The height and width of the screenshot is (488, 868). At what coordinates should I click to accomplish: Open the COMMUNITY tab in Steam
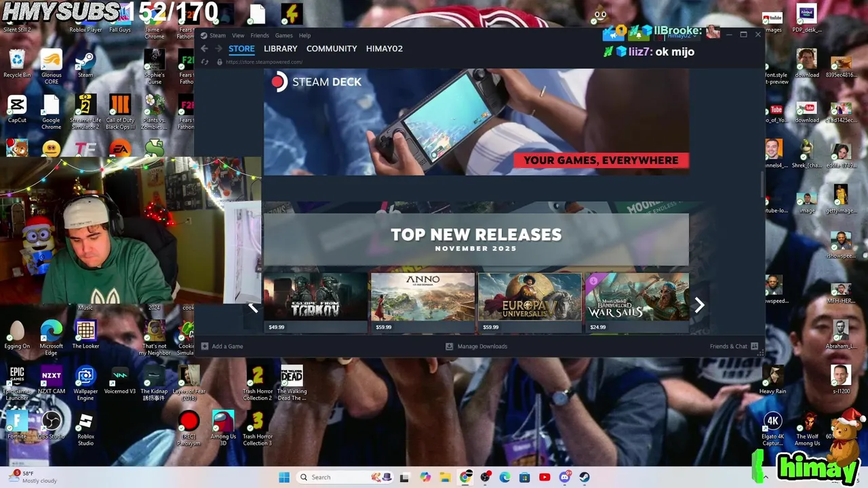[x=331, y=49]
